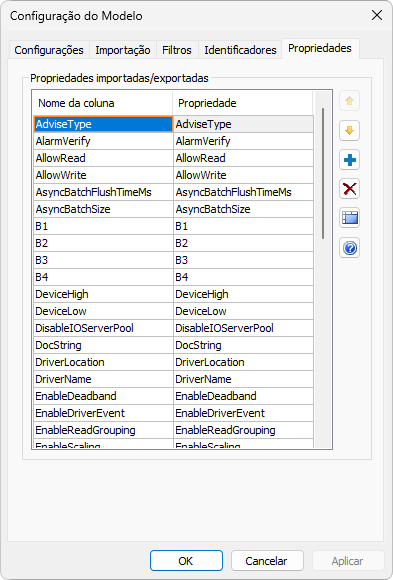Open the column selection table icon
Viewport: 393px width, 580px height.
pos(349,218)
